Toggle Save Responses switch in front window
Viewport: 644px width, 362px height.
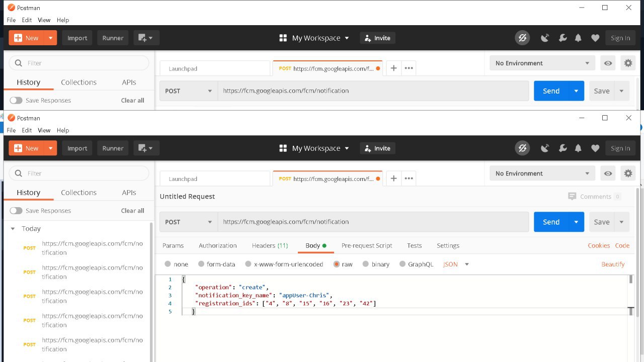click(x=16, y=211)
